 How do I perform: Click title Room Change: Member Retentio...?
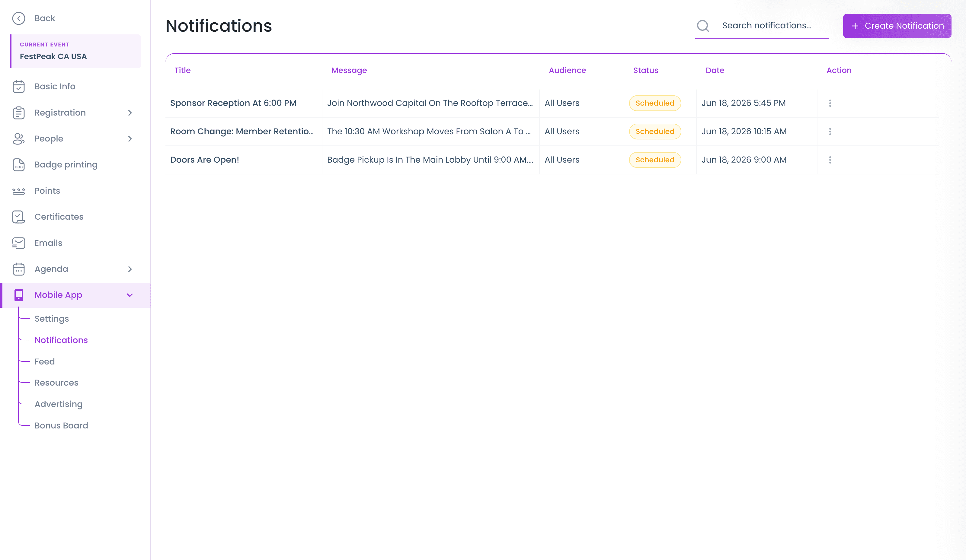pyautogui.click(x=242, y=131)
